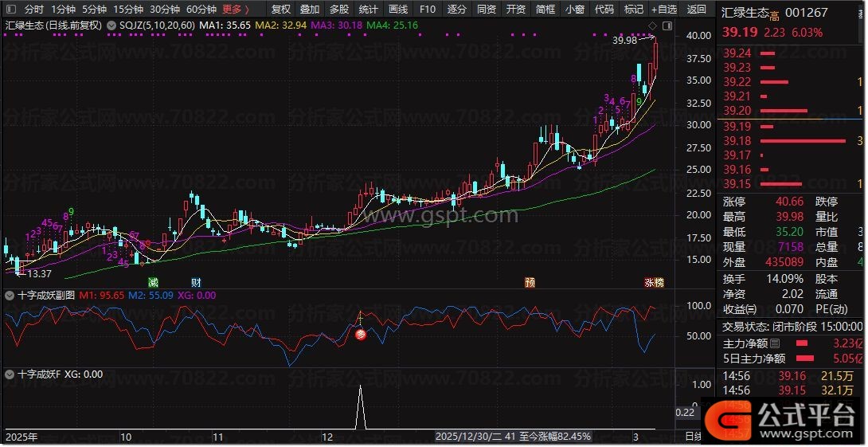Click the 预 forecast marker icon
The height and width of the screenshot is (447, 868).
530,282
